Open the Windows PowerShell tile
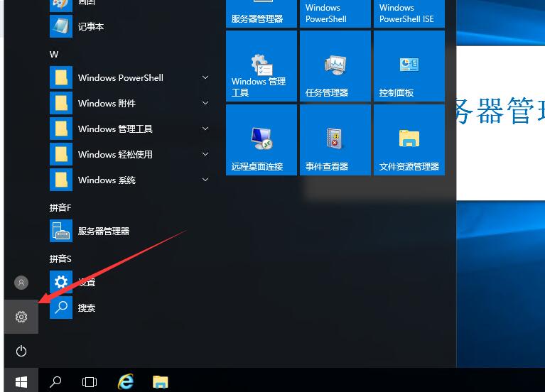Screen dimensions: 545x392 click(335, 13)
